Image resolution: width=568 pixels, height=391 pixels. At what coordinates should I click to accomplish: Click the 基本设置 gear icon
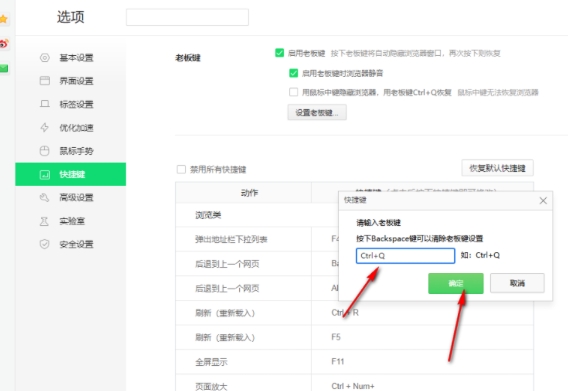pos(45,58)
